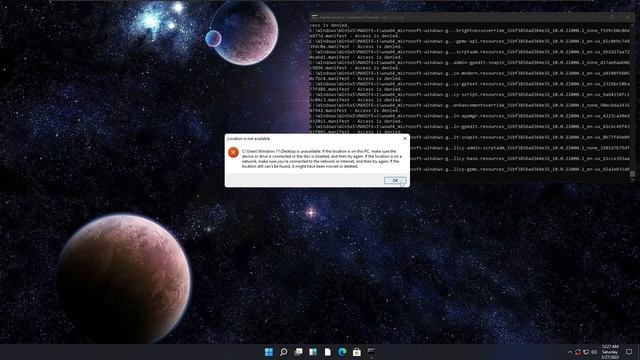Click the Location is not available dialog title
640x360 pixels.
point(248,139)
